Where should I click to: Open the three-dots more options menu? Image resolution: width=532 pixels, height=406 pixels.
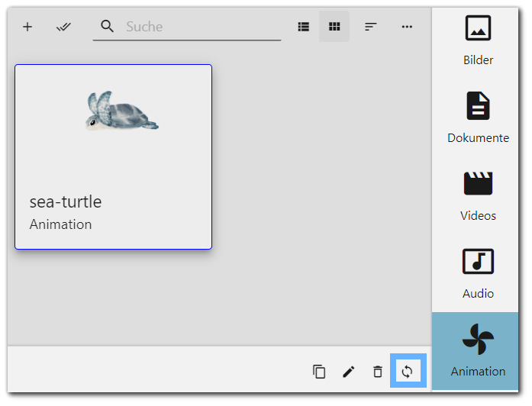point(407,27)
